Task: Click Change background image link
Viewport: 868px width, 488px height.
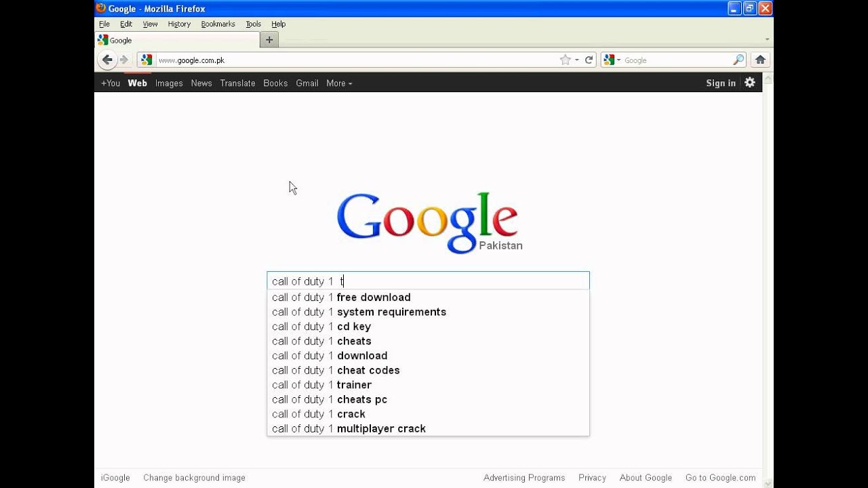Action: pyautogui.click(x=194, y=477)
